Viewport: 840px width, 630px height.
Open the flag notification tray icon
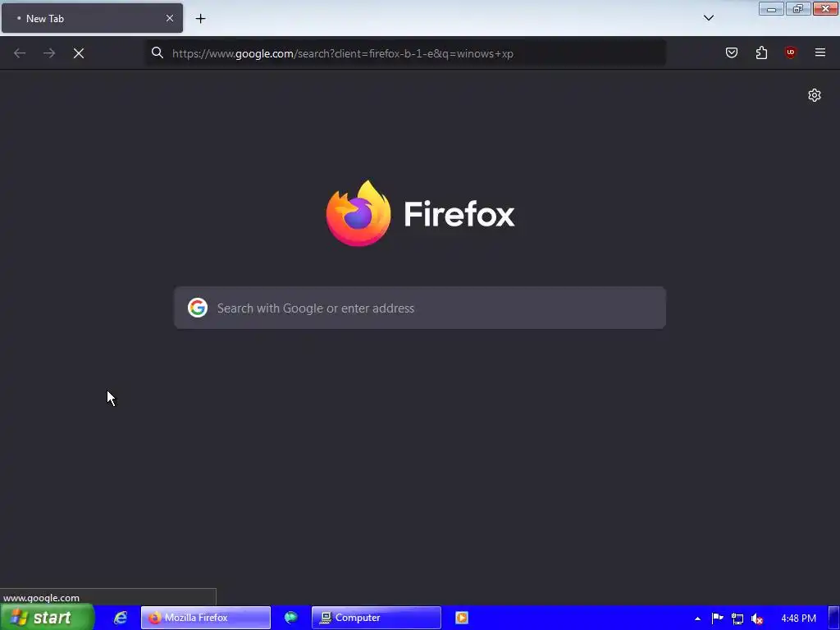click(x=717, y=619)
